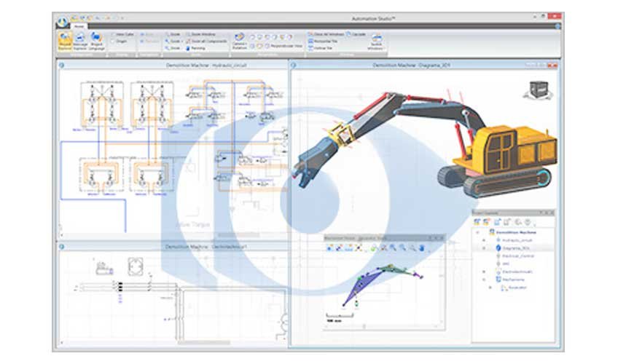The image size is (634, 364).
Task: Click the pan hand icon in Mechanism toolbar
Action: pos(422,248)
